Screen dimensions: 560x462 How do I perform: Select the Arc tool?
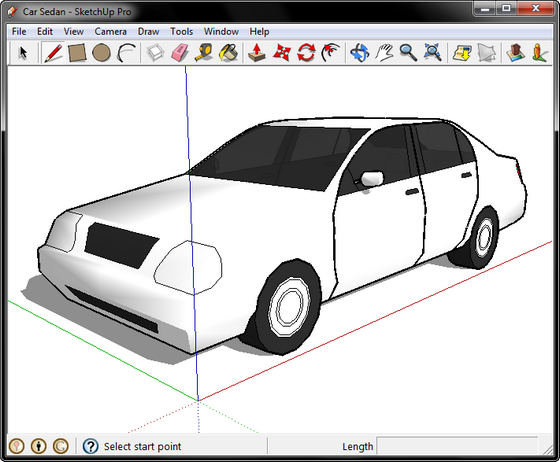(126, 53)
